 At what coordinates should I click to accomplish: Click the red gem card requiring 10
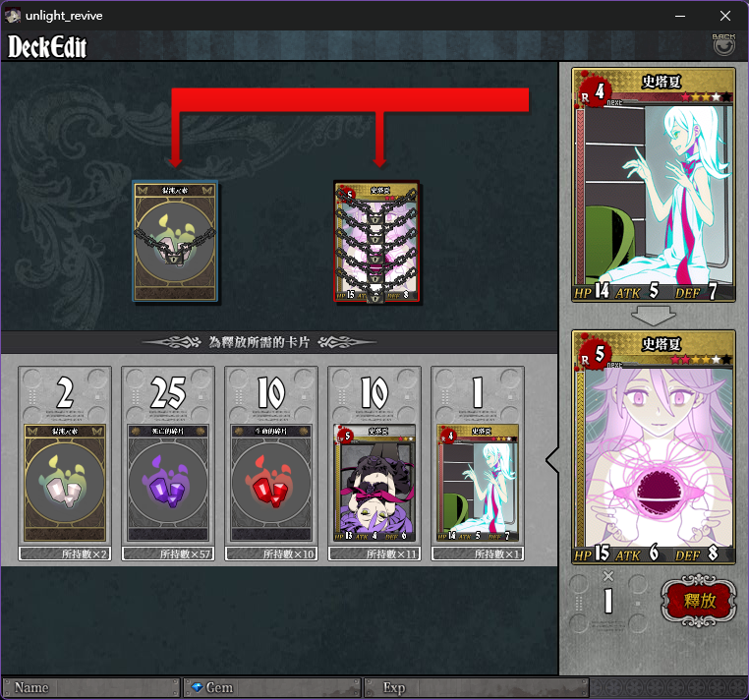[271, 462]
